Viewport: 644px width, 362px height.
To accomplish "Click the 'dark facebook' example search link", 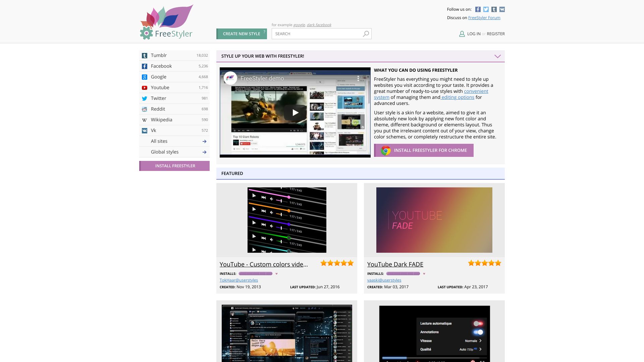I will [319, 25].
